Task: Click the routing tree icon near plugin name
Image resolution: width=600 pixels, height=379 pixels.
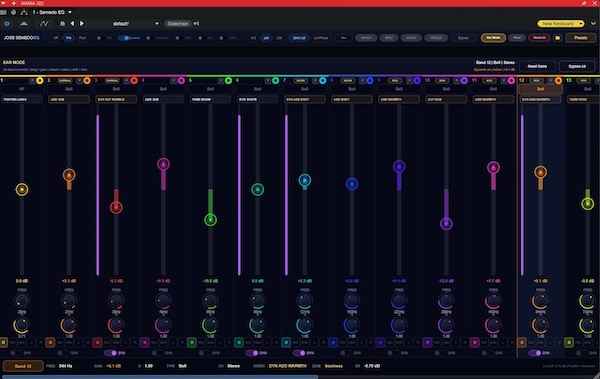Action: pyautogui.click(x=24, y=12)
